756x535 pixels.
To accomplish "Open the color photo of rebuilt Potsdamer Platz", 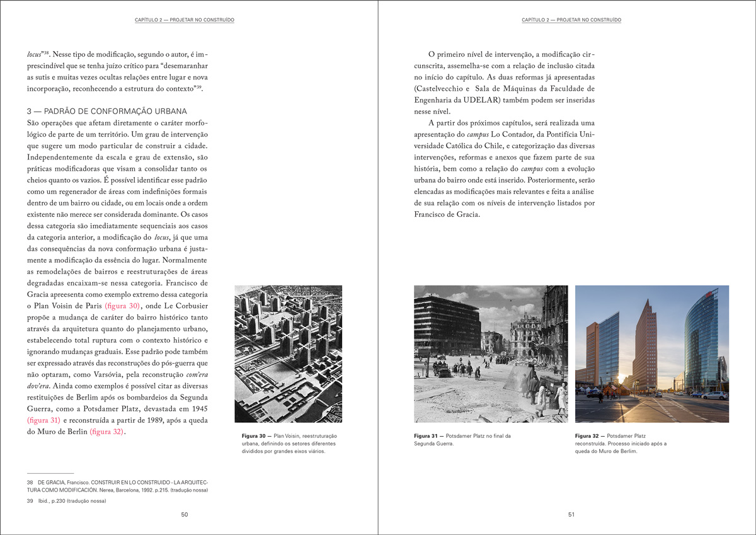I will 652,354.
